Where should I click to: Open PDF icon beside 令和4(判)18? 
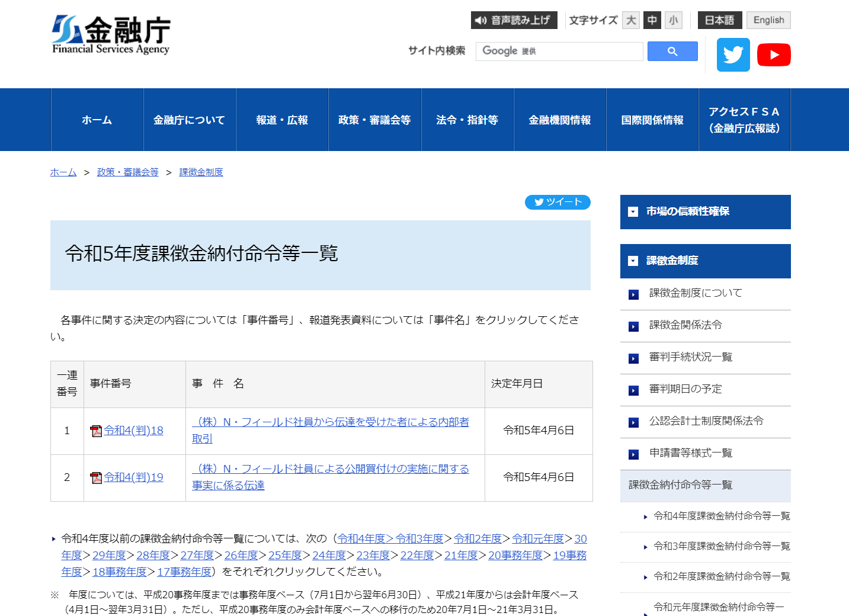pos(96,431)
